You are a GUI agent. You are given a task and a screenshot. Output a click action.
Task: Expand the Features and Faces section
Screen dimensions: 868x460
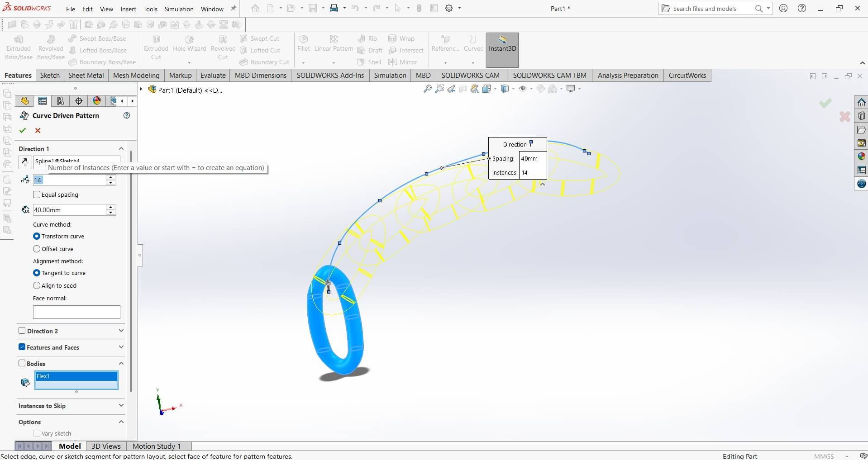coord(121,347)
